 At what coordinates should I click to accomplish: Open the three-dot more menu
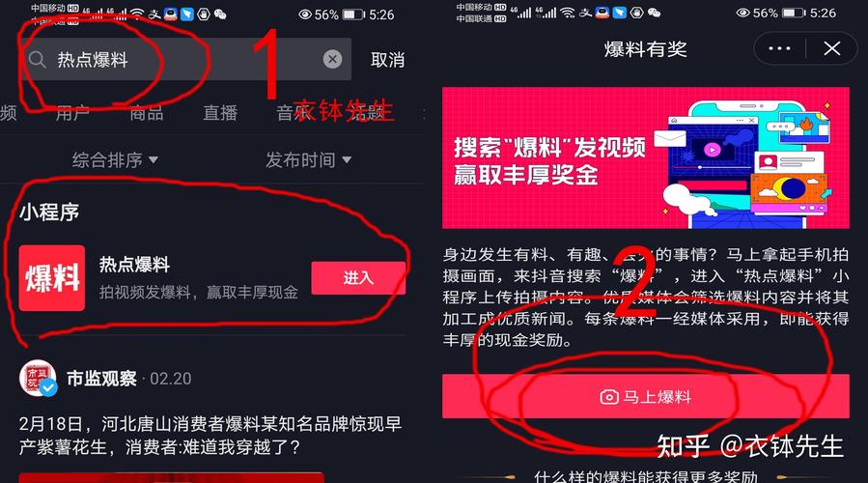point(779,48)
